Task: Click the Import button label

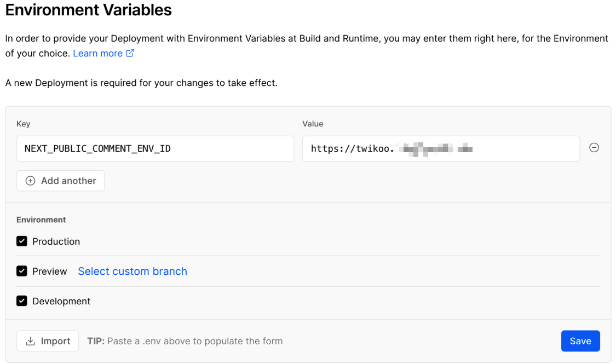Action: click(x=55, y=342)
